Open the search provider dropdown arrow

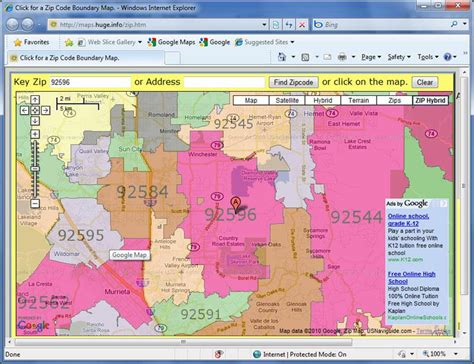tap(465, 24)
